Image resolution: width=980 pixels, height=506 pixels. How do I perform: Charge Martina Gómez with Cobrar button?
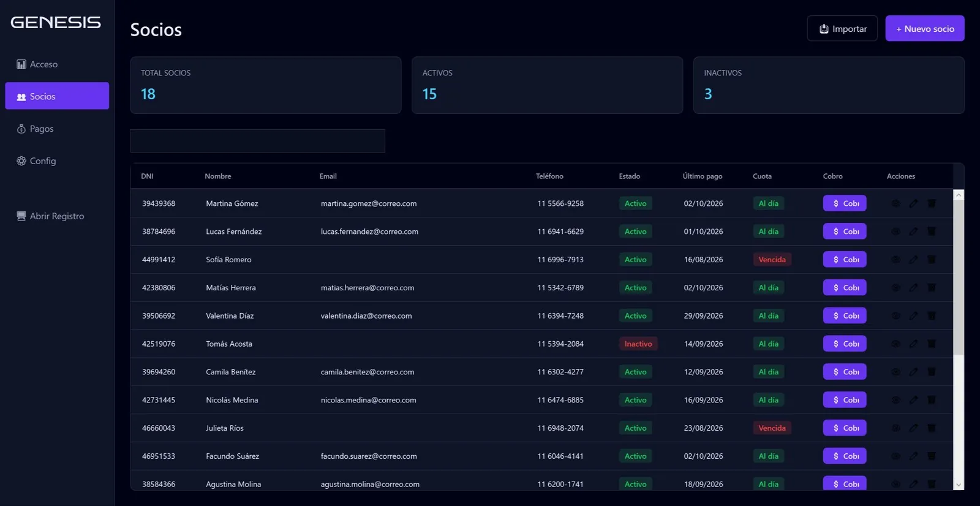(x=845, y=203)
